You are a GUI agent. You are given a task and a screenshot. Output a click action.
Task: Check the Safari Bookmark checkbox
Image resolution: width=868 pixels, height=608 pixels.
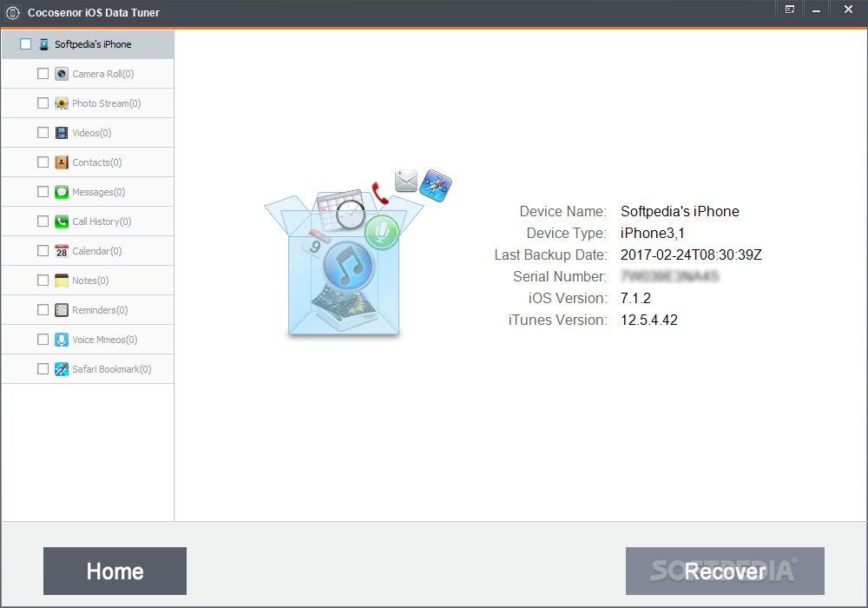[x=43, y=369]
